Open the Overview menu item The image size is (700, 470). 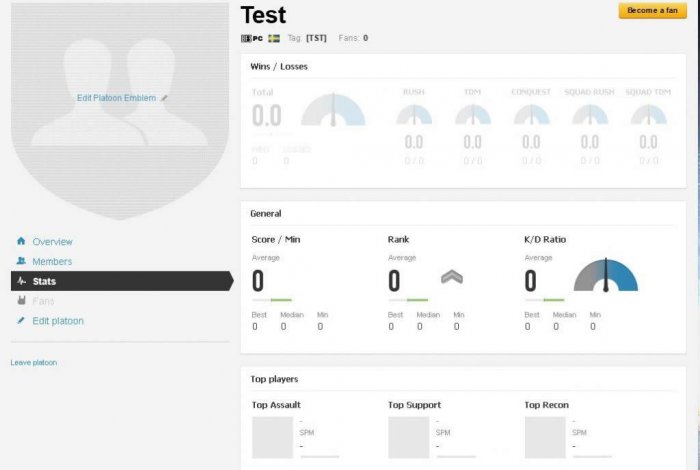52,242
